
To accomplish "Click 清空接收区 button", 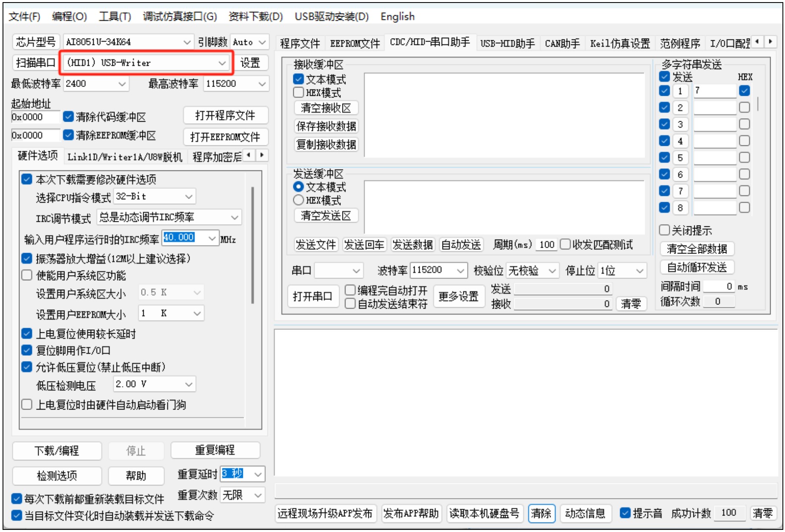I will click(326, 108).
